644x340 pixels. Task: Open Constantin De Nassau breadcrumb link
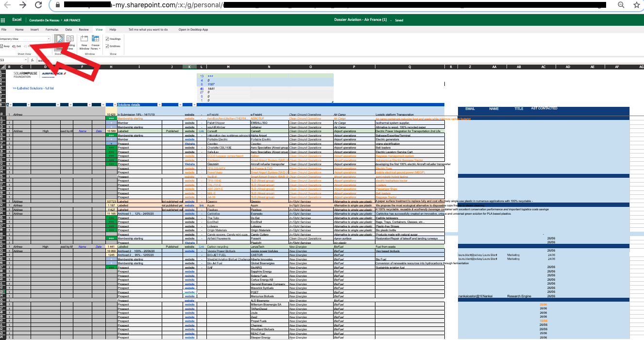click(45, 20)
